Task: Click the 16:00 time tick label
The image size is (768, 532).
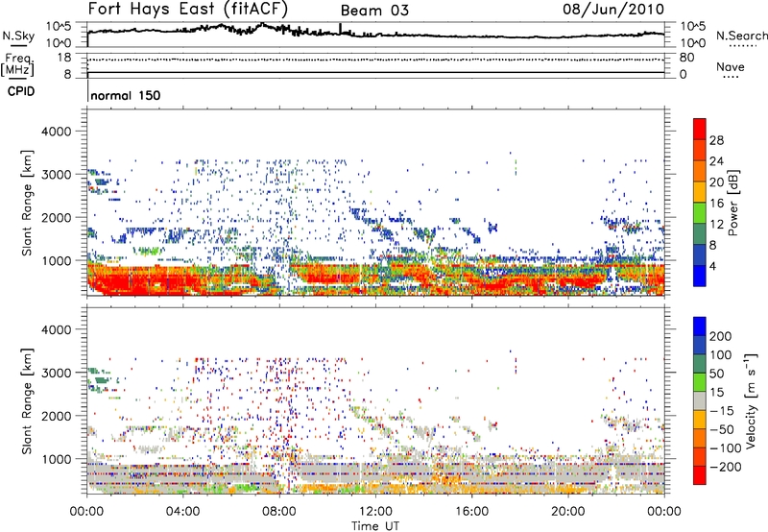Action: (x=471, y=512)
